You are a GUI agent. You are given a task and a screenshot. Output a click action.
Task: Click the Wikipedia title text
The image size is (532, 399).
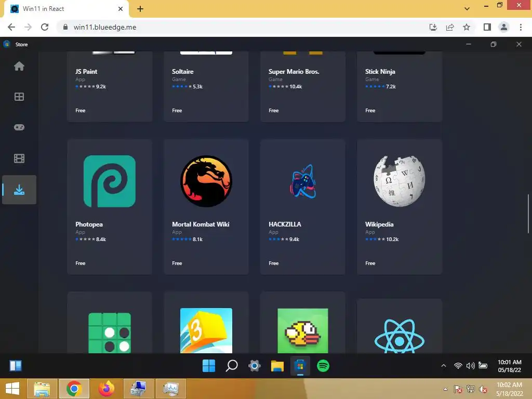[379, 224]
